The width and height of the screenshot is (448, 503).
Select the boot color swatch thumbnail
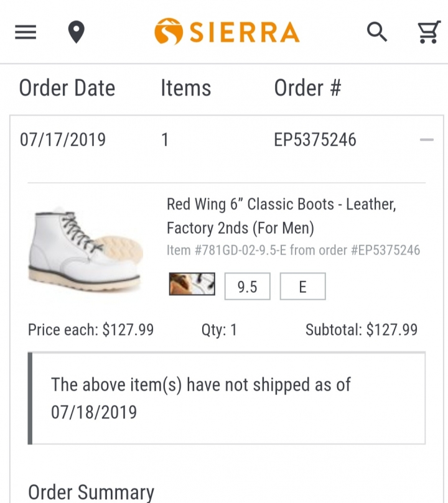(x=192, y=284)
